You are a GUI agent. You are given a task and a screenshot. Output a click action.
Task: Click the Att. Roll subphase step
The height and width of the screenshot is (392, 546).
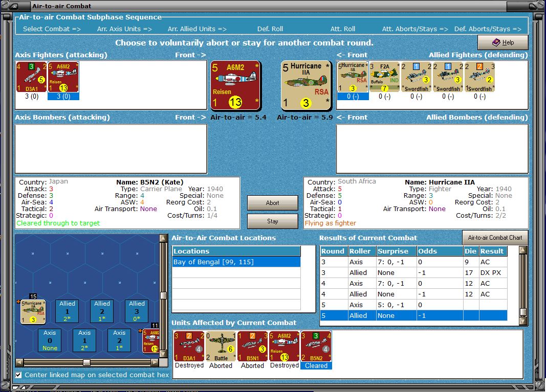pos(343,29)
